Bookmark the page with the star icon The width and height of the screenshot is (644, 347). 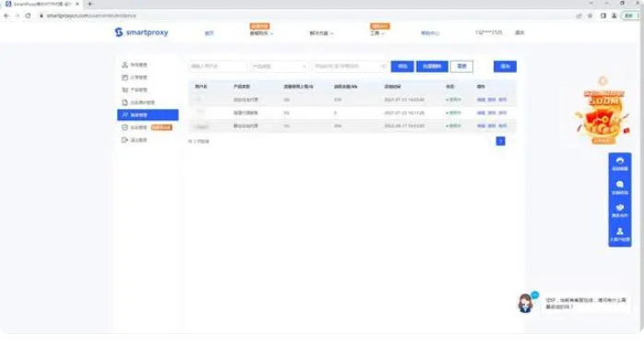590,16
